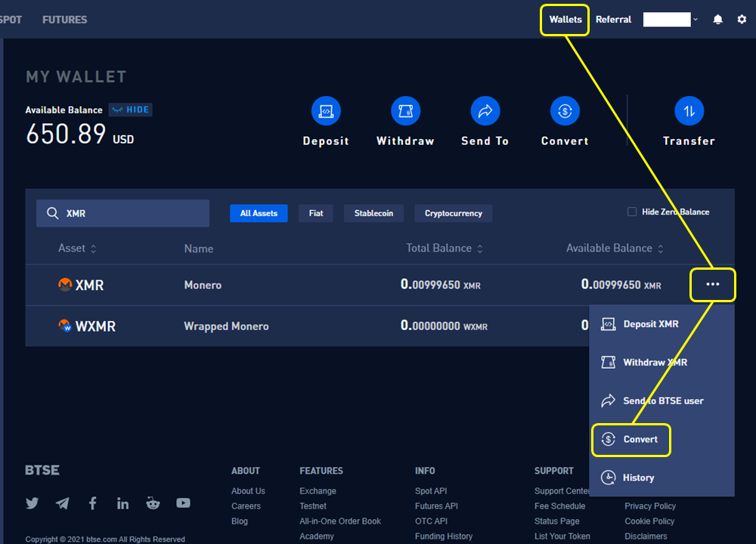Viewport: 756px width, 544px height.
Task: Open BTSE YouTube channel icon
Action: tap(183, 503)
